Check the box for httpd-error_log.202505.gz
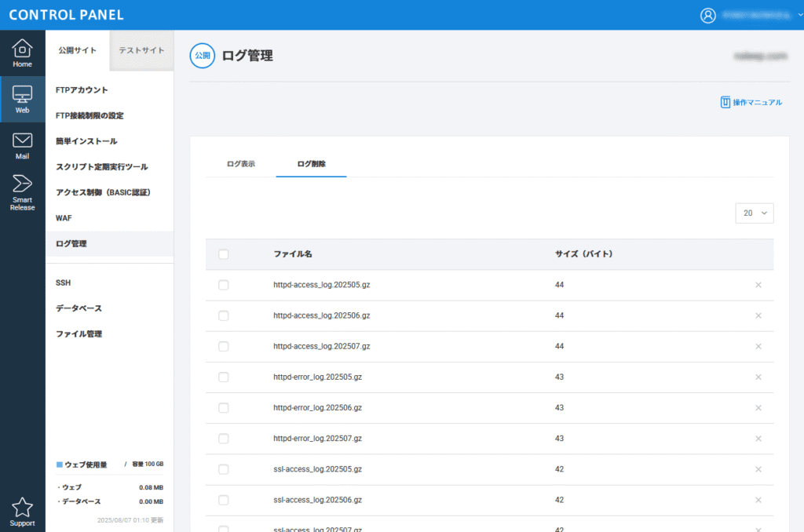Viewport: 804px width, 532px height. coord(224,377)
